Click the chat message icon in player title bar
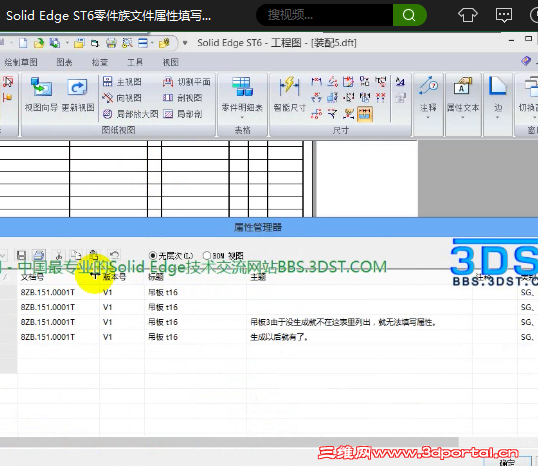The height and width of the screenshot is (466, 538). pyautogui.click(x=504, y=15)
